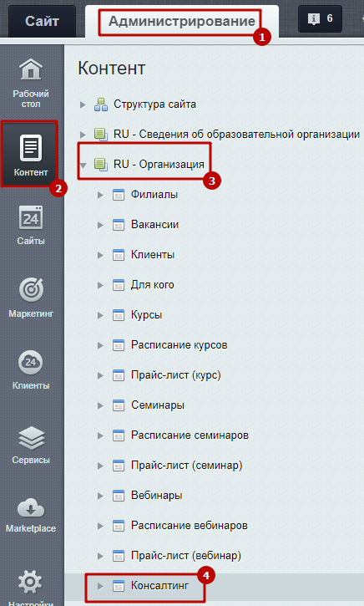Select Расписание семинаров in the tree
Viewport: 364px width, 606px height.
pyautogui.click(x=190, y=435)
